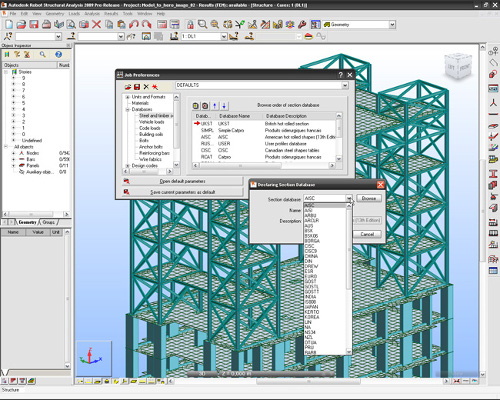The height and width of the screenshot is (400, 500).
Task: Click the Help question mark in Object Inspector
Action: [58, 54]
